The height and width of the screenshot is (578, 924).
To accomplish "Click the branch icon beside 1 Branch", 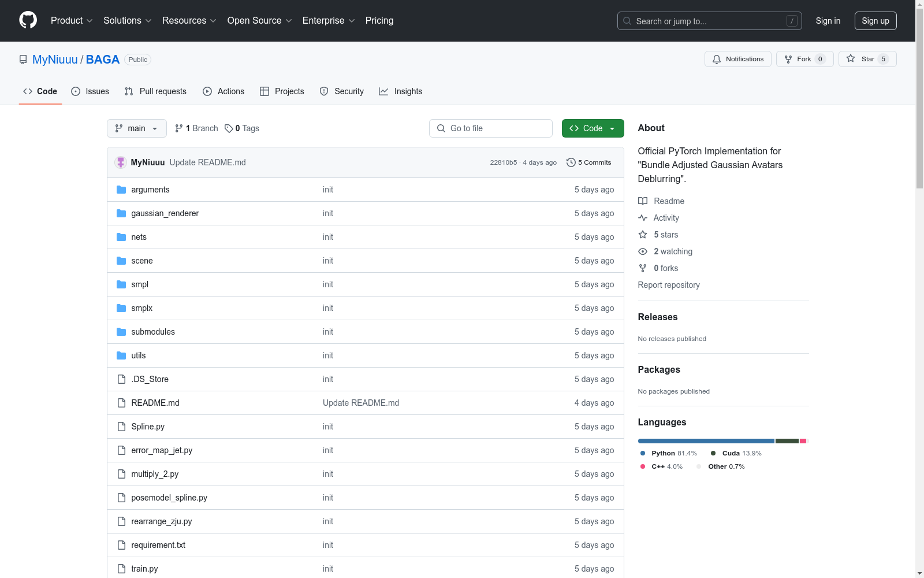I will [179, 128].
